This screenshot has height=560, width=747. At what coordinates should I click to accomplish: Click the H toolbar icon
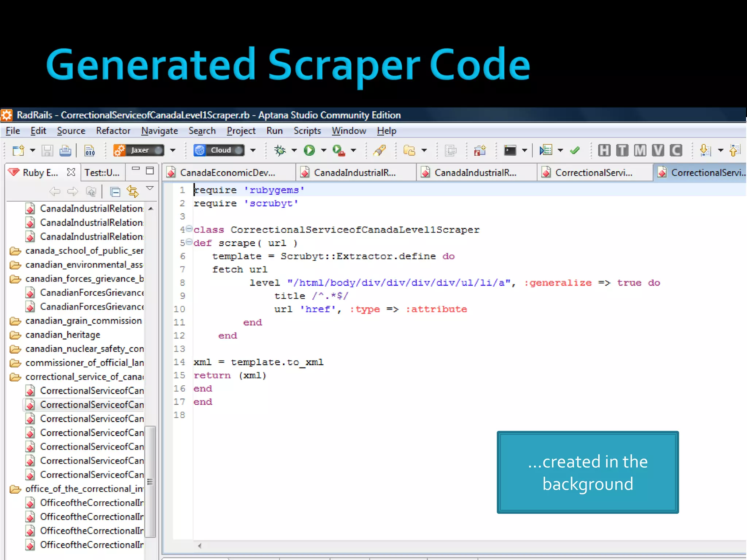pyautogui.click(x=604, y=150)
